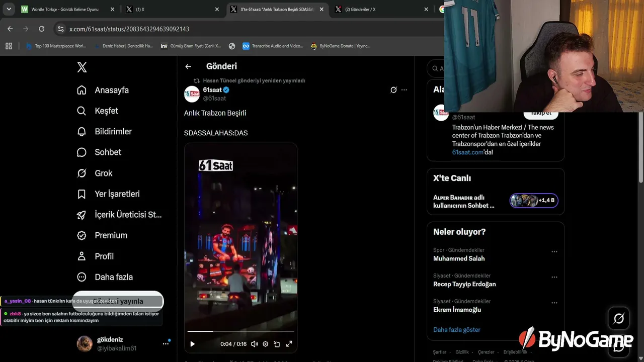644x362 pixels.
Task: Open Grok from the sidebar
Action: [95, 173]
